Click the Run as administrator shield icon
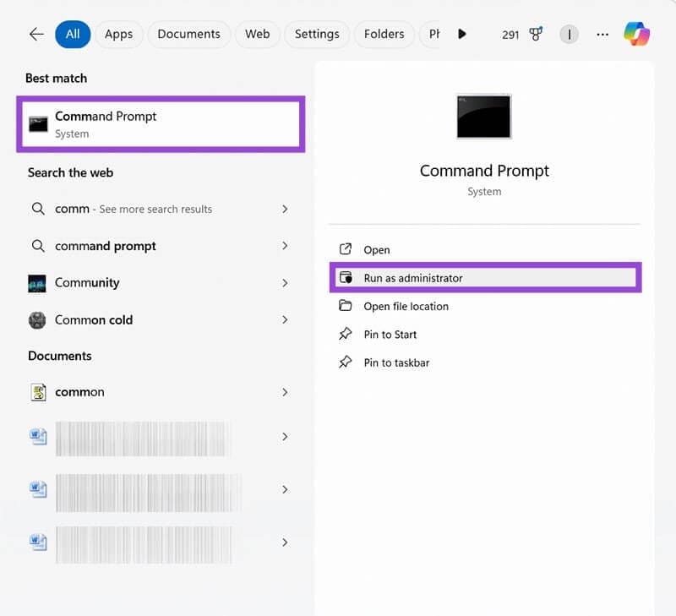The width and height of the screenshot is (676, 616). coord(346,277)
